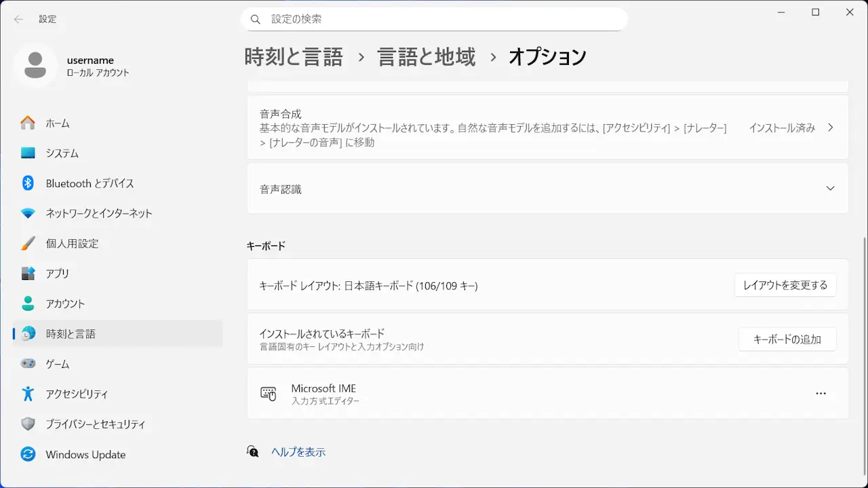Image resolution: width=868 pixels, height=488 pixels.
Task: Open System settings via monitor icon
Action: pos(28,153)
